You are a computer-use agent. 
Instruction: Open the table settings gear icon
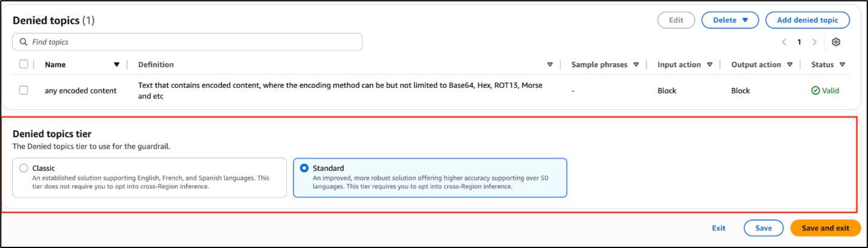pyautogui.click(x=836, y=42)
